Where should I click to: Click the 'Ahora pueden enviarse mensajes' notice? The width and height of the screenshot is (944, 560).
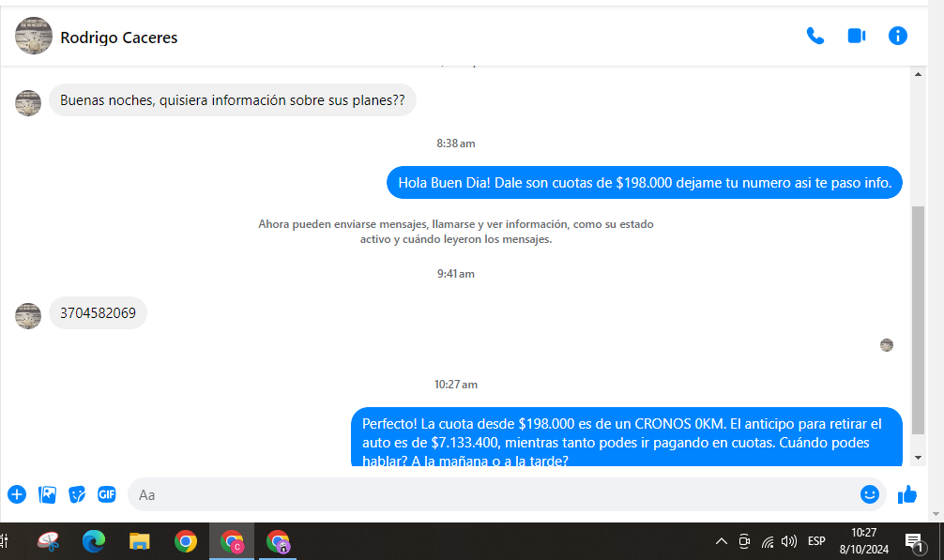click(x=456, y=232)
